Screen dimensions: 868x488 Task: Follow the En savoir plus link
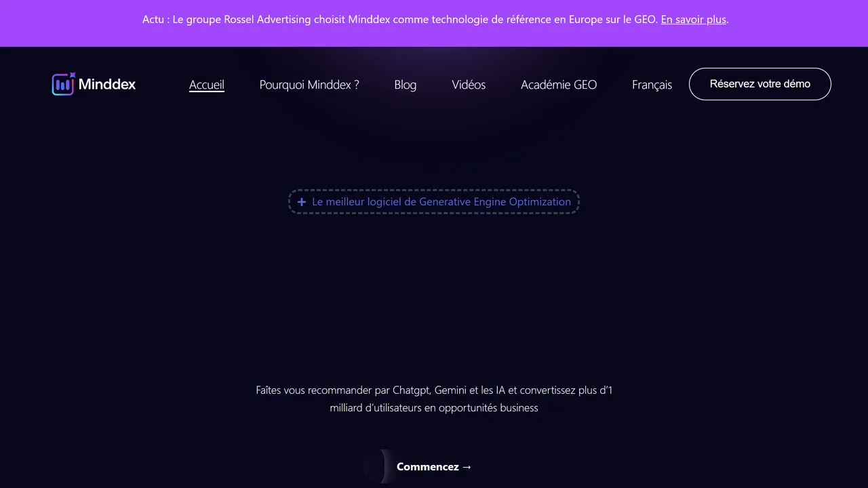[x=693, y=20]
